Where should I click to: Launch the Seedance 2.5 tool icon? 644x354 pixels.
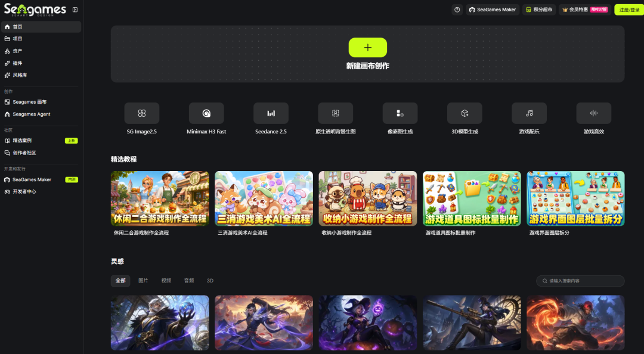(271, 113)
